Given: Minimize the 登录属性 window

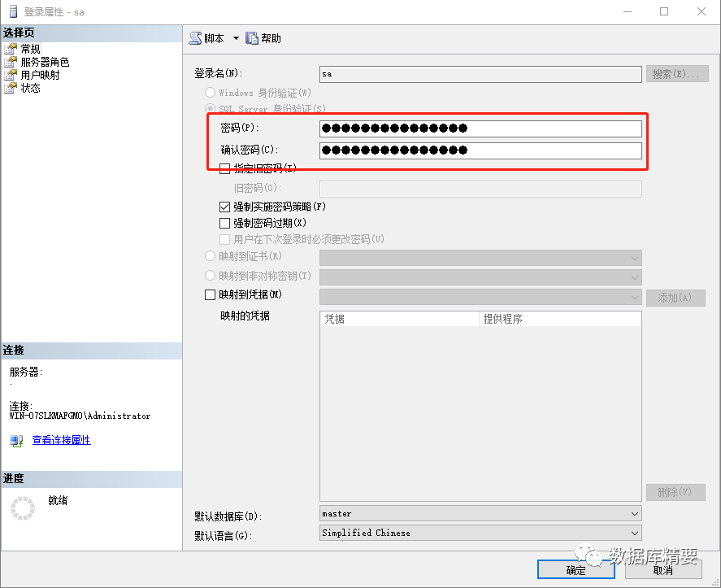Looking at the screenshot, I should point(628,11).
